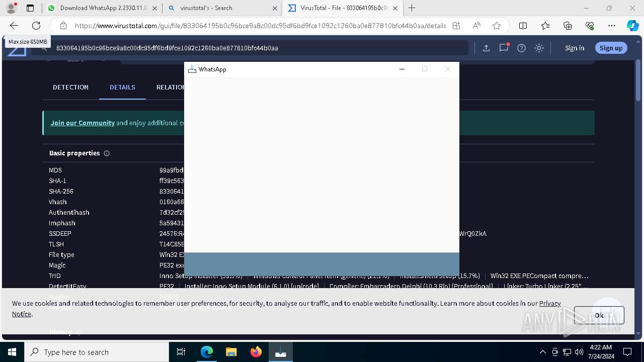Launch Firefox from taskbar

256,352
